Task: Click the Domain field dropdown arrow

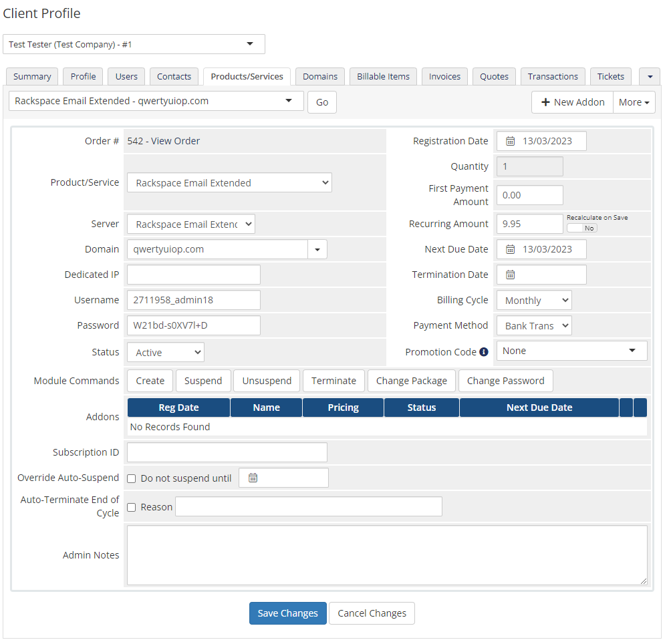Action: (x=317, y=250)
